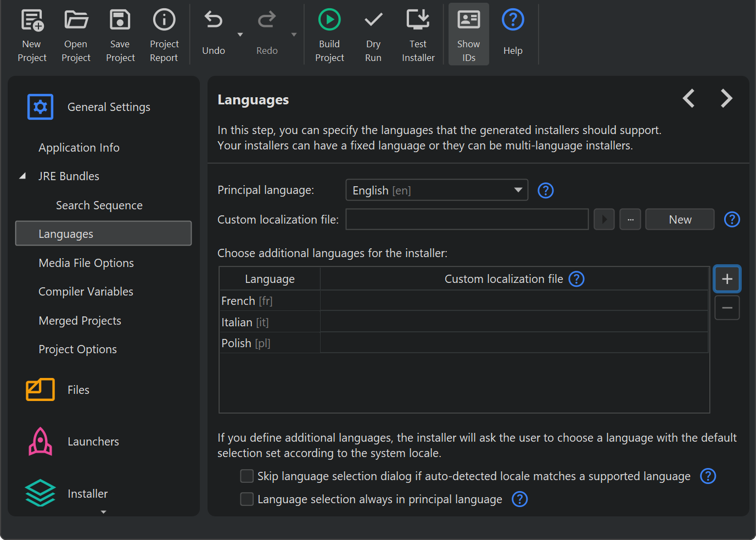Open the Project Report
Screen dimensions: 756x540
pyautogui.click(x=164, y=20)
